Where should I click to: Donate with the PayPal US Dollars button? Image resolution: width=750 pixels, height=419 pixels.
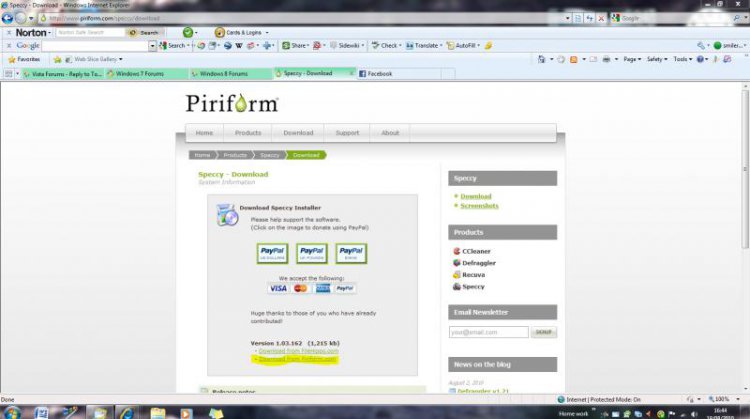pos(272,254)
